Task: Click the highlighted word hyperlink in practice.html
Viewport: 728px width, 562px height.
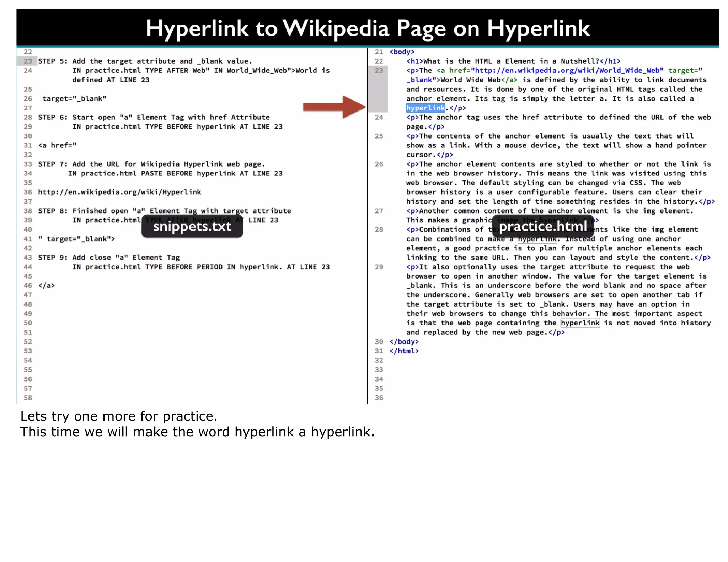Action: coord(425,108)
